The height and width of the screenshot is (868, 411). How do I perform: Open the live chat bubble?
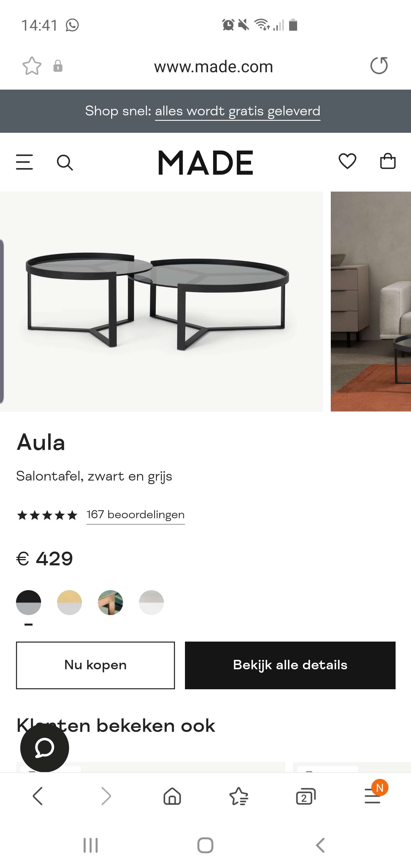tap(45, 748)
